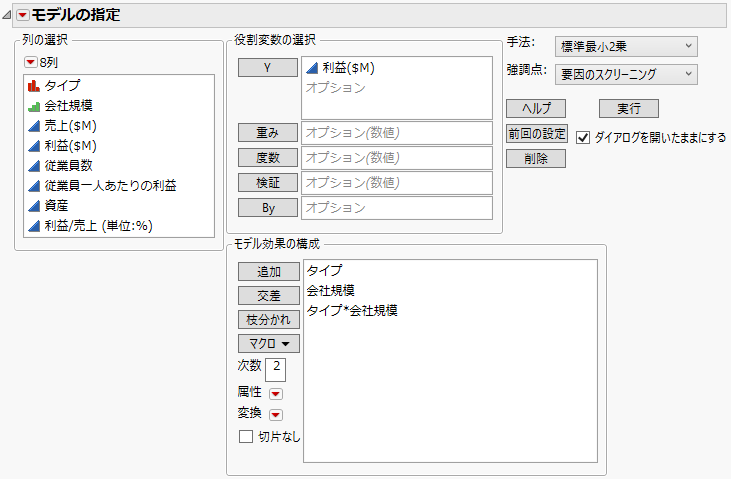731x479 pixels.
Task: Click the continuous icon beside 従業員数
Action: pyautogui.click(x=34, y=166)
